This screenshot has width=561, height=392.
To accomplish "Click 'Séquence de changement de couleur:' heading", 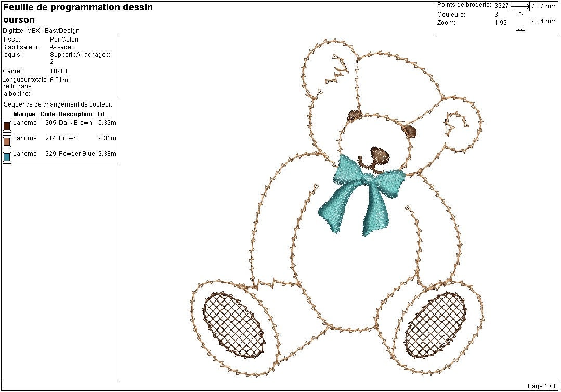I will pos(58,104).
